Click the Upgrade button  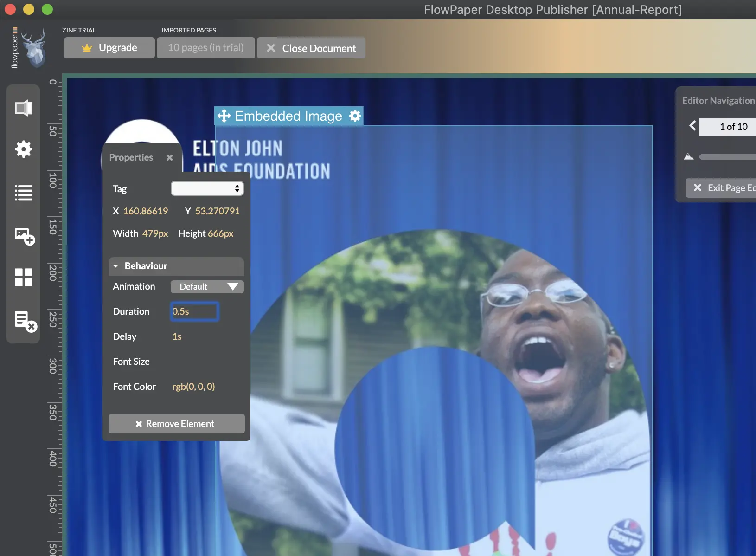point(109,48)
